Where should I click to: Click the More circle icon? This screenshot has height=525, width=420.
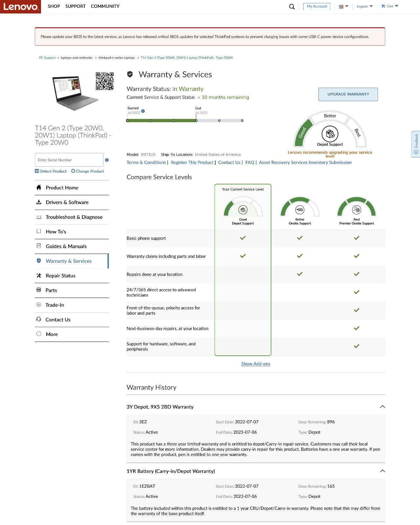pos(39,334)
